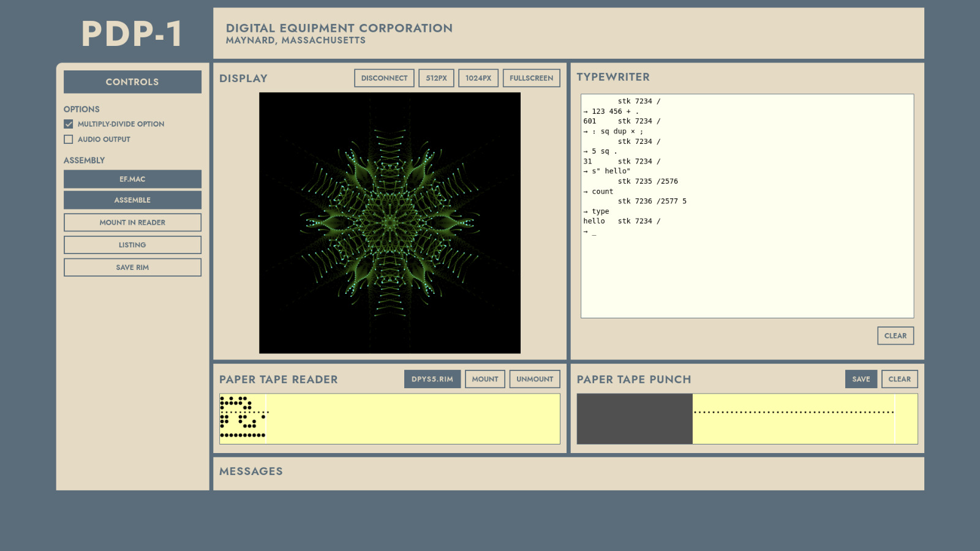Screen dimensions: 980x551
Task: Clear the typewriter output
Action: [895, 336]
